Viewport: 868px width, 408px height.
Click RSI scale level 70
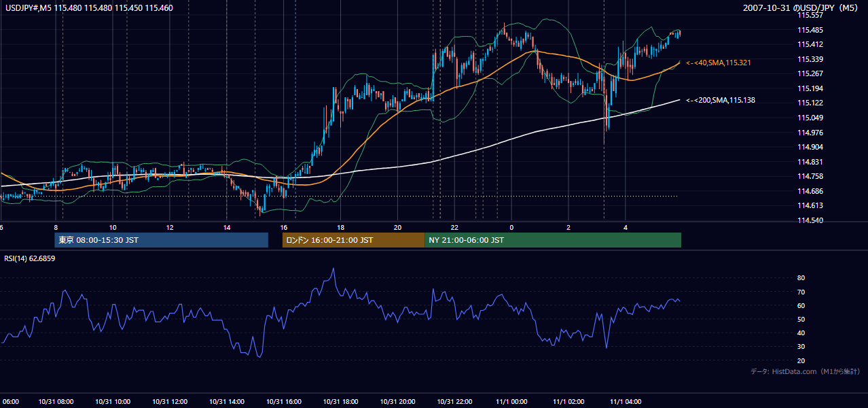(801, 292)
